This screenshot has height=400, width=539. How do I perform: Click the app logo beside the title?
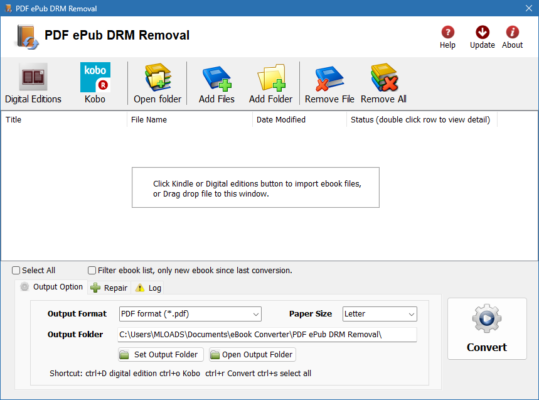coord(26,37)
